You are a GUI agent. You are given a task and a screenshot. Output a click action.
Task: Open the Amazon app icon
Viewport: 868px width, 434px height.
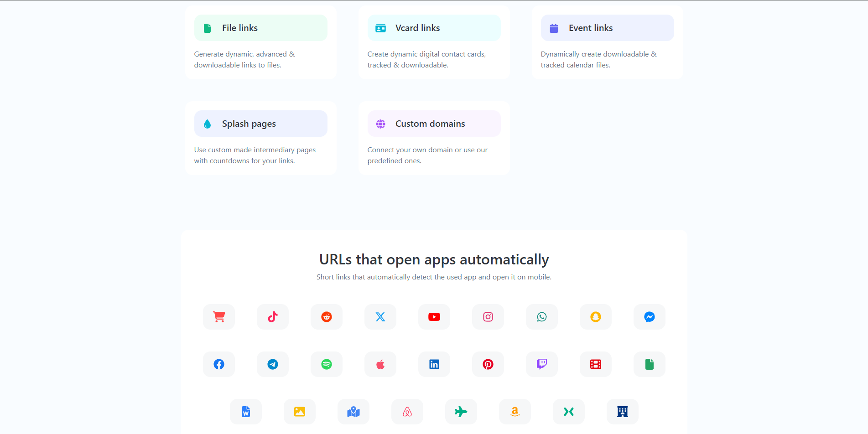pyautogui.click(x=515, y=412)
